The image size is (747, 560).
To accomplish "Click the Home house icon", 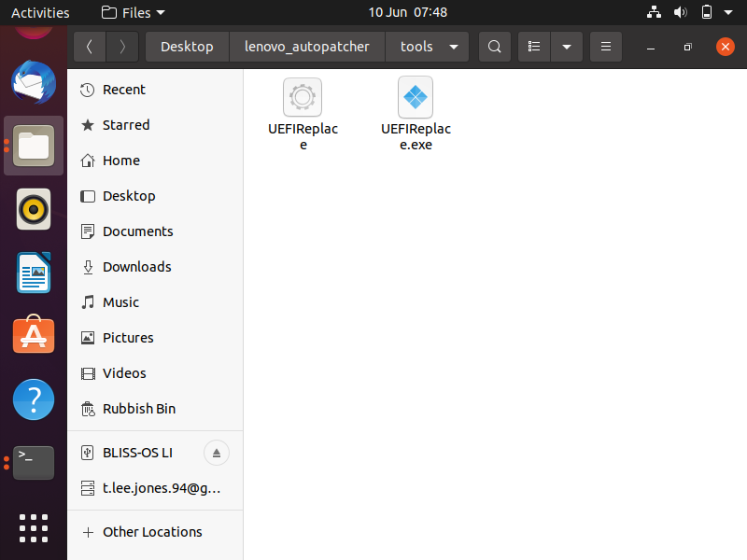I will tap(87, 161).
